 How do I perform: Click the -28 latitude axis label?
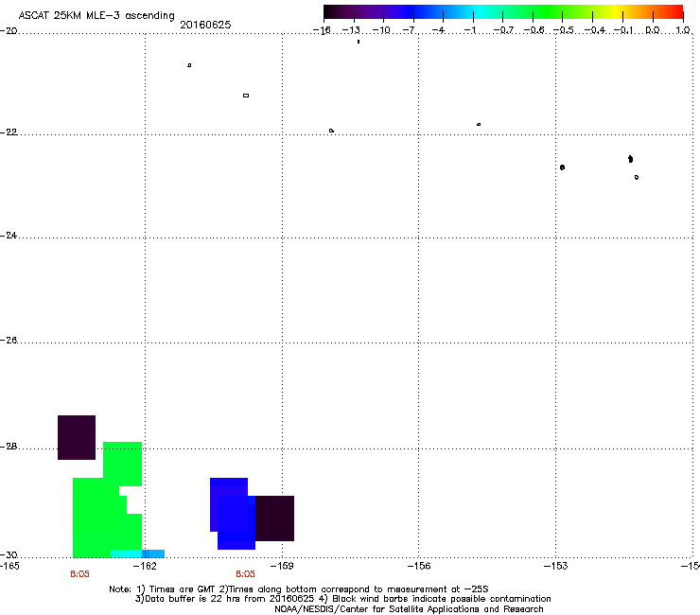pos(9,447)
